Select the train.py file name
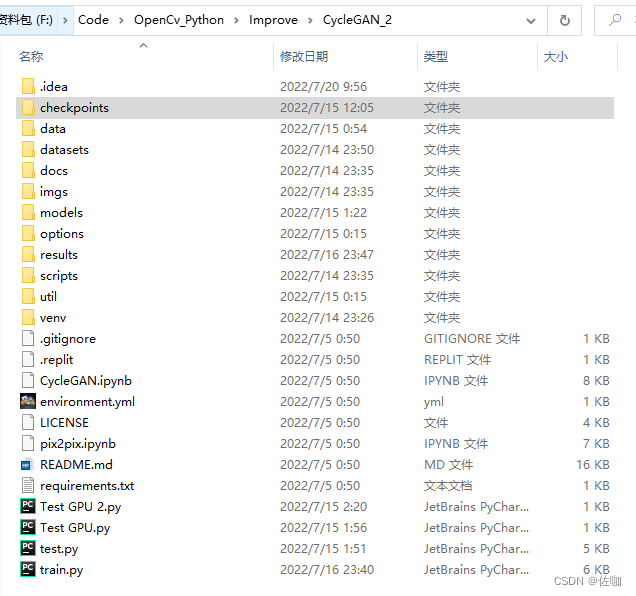Screen dimensions: 636x596 [61, 570]
